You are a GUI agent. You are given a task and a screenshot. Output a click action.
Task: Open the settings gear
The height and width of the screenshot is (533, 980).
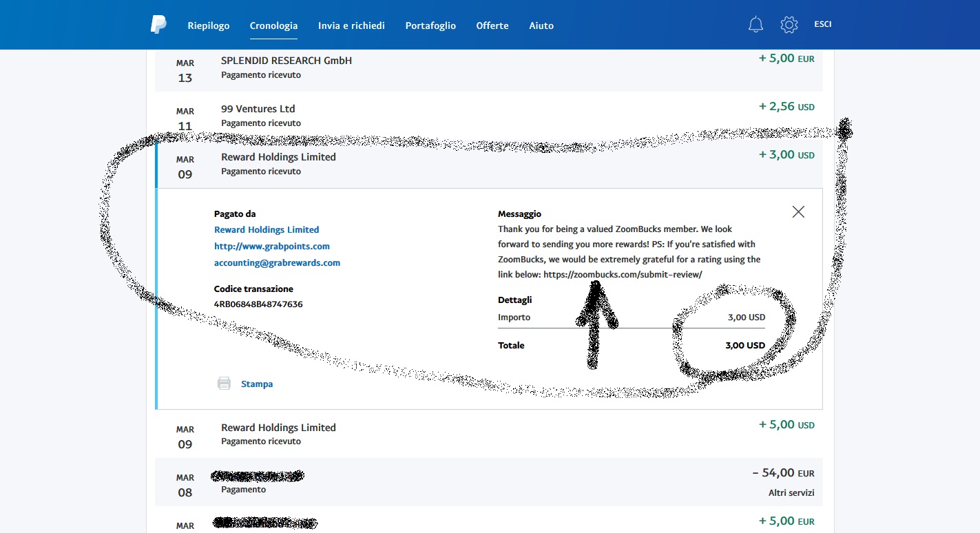pyautogui.click(x=789, y=25)
